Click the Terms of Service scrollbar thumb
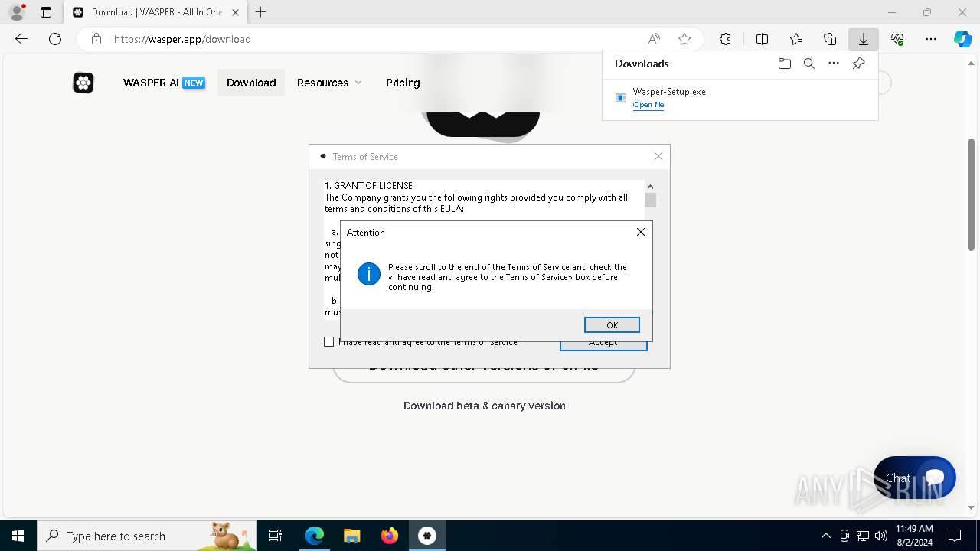 650,201
